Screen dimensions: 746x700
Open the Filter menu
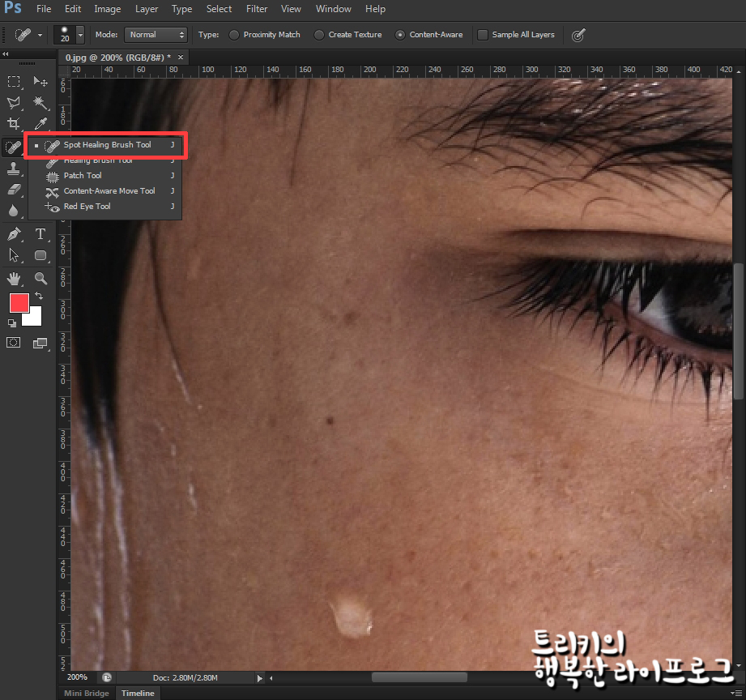click(257, 9)
